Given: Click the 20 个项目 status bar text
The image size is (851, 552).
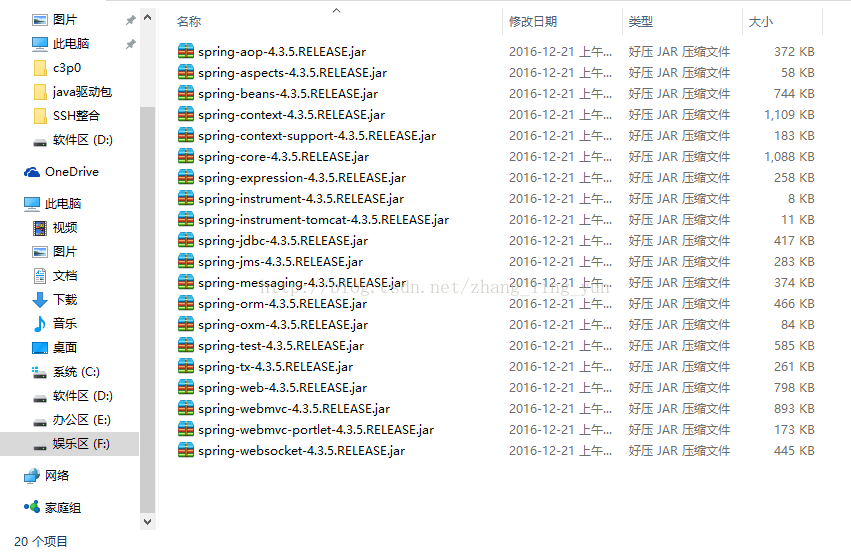Looking at the screenshot, I should coord(41,541).
